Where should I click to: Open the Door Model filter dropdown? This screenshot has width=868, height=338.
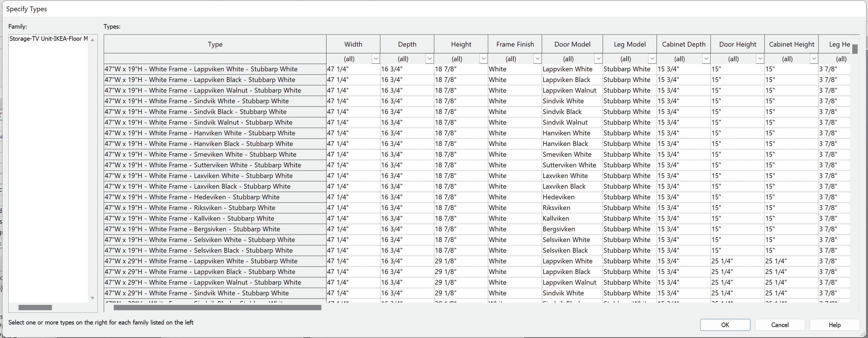click(x=599, y=59)
